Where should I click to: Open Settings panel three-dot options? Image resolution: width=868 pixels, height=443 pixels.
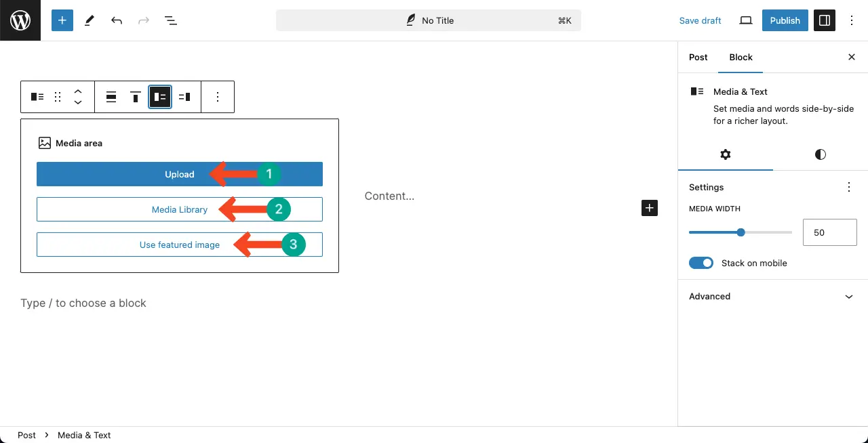[x=849, y=187]
